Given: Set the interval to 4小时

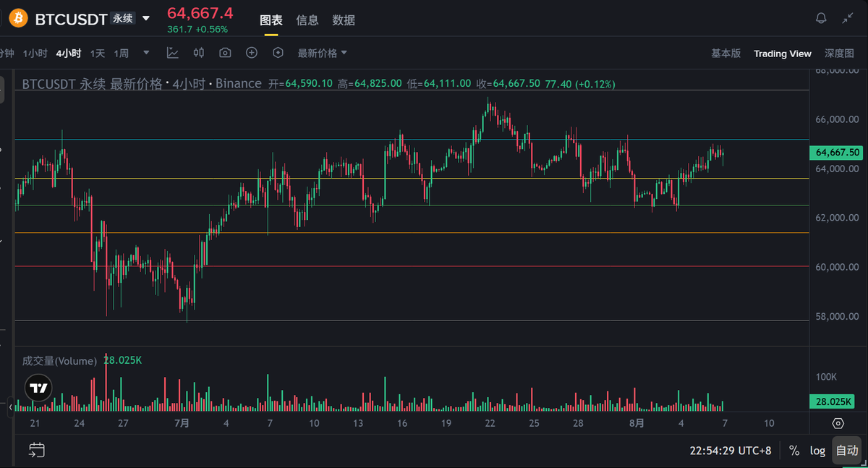Looking at the screenshot, I should (69, 54).
